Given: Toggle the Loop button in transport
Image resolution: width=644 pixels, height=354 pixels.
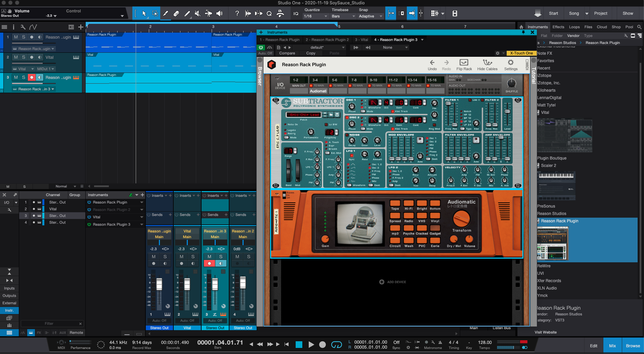Looking at the screenshot, I should pyautogui.click(x=336, y=344).
